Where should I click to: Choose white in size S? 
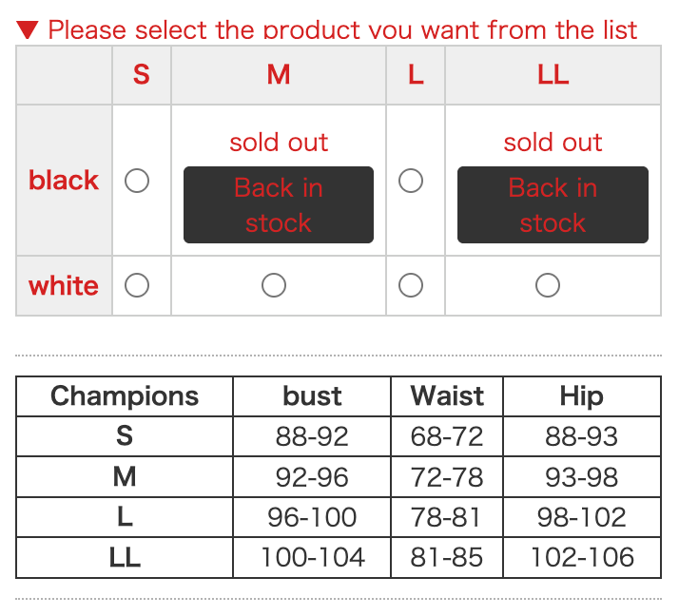click(137, 285)
